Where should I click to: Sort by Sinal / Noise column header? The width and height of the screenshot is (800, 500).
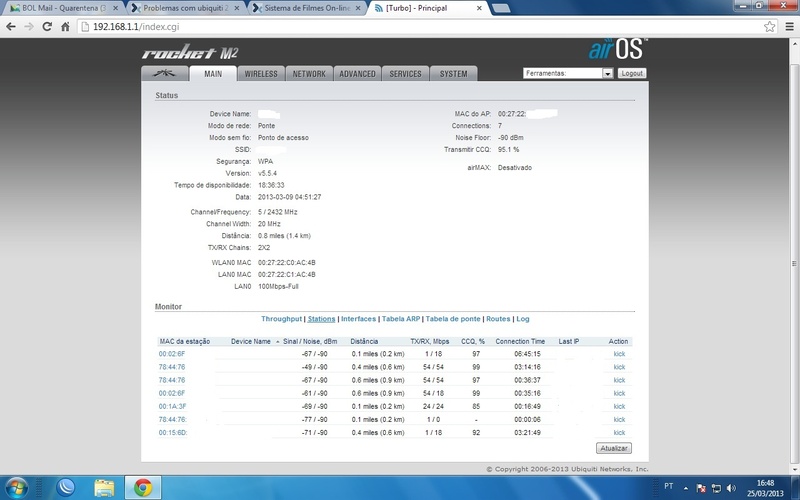point(310,341)
